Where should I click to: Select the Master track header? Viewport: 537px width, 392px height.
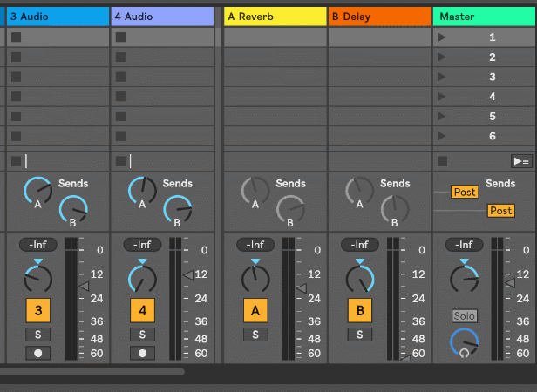[x=484, y=16]
